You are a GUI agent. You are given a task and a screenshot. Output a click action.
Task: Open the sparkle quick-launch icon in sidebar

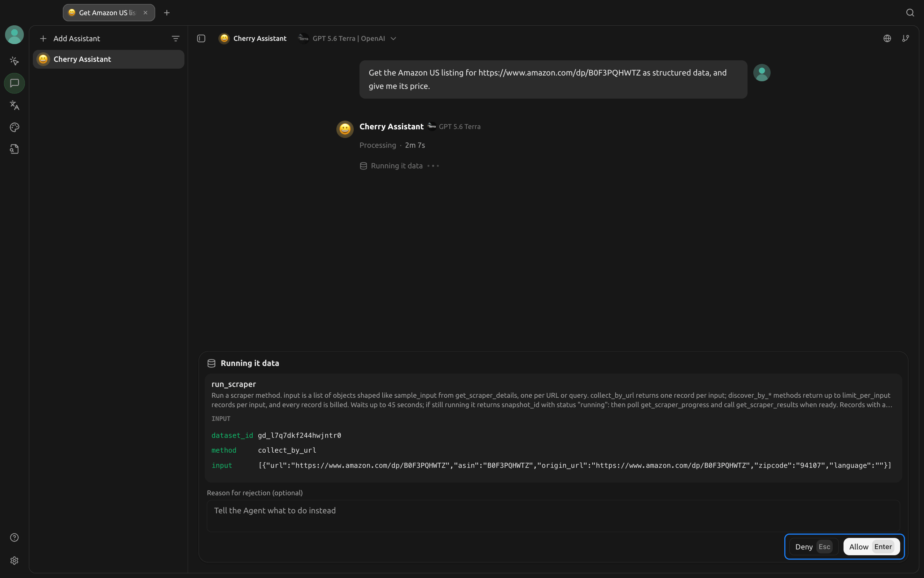click(x=14, y=61)
